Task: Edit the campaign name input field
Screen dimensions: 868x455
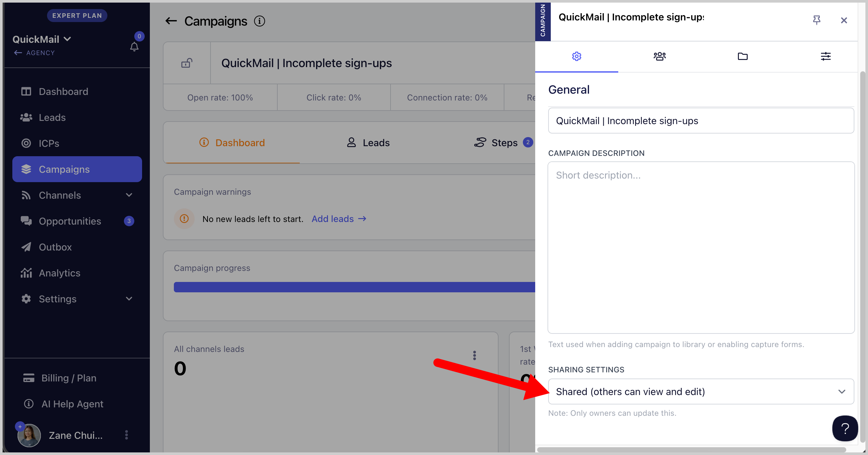Action: 701,121
